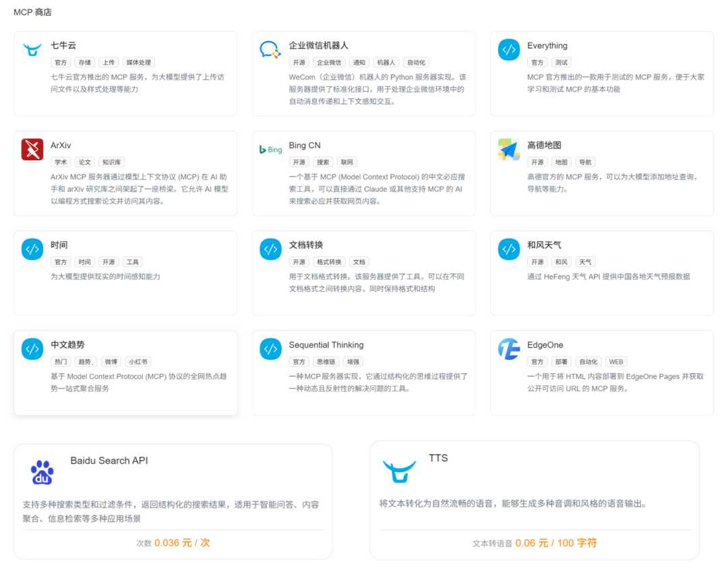The image size is (728, 572).
Task: Open the Baidu Search API title
Action: coord(109,461)
